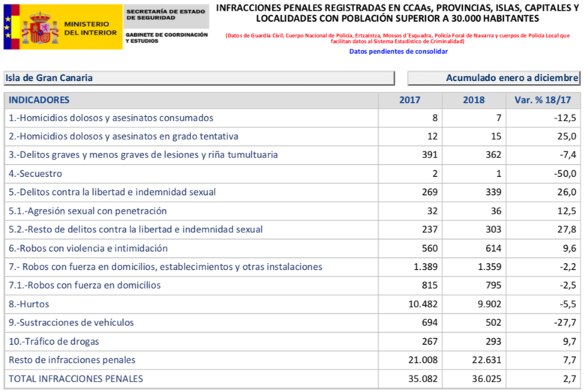Select the Isla de Gran Canaria field
The image size is (585, 392).
[198, 78]
